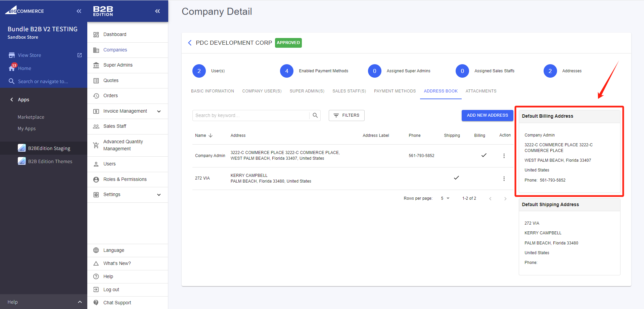Switch to Company User(s) tab
The width and height of the screenshot is (644, 309).
click(262, 91)
